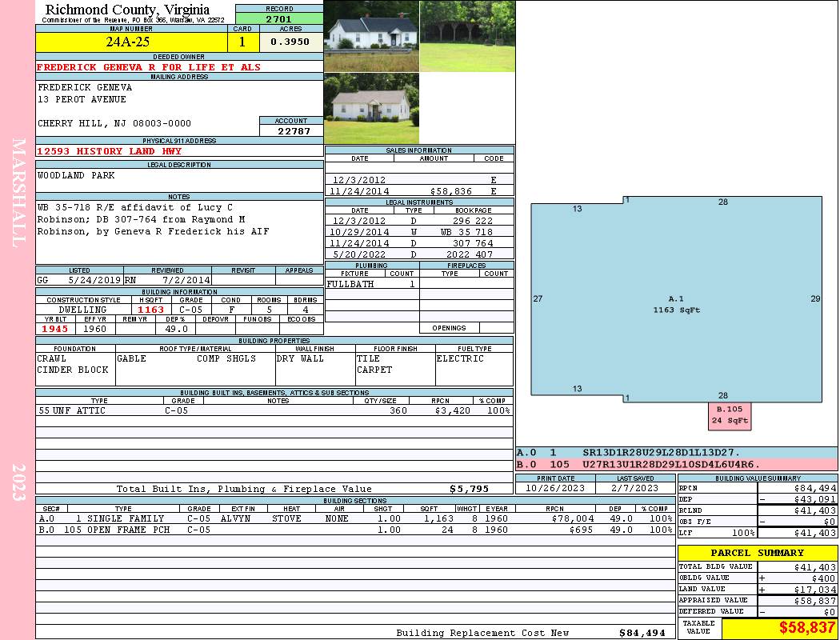Screen dimensions: 840x640
Task: Click the year built 1945 value
Action: (55, 329)
